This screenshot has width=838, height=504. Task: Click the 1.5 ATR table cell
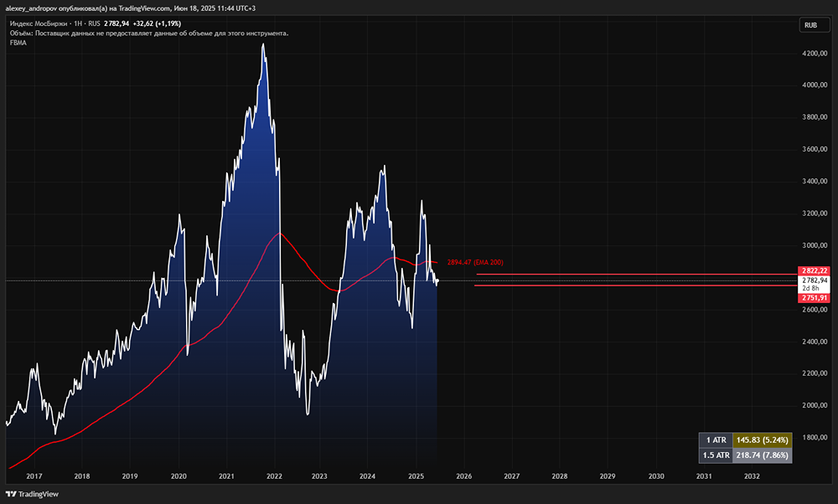pyautogui.click(x=716, y=455)
